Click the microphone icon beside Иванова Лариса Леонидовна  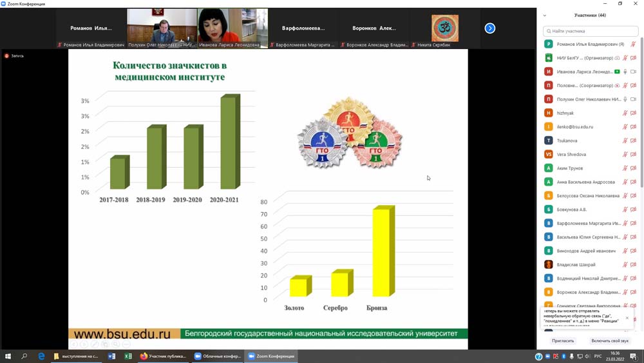625,72
